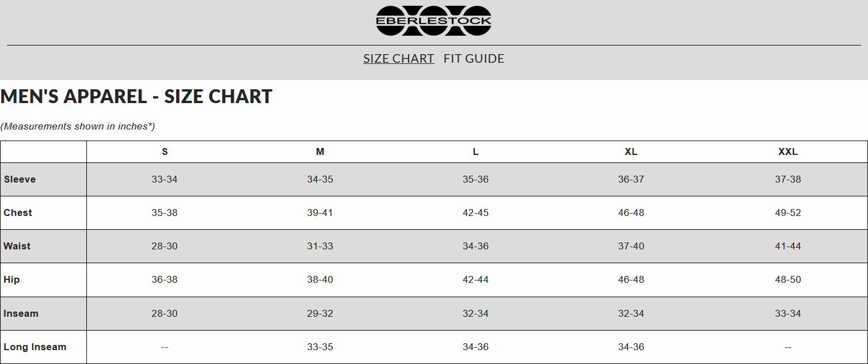The image size is (868, 364).
Task: Click the Sleeve row label
Action: [x=20, y=180]
